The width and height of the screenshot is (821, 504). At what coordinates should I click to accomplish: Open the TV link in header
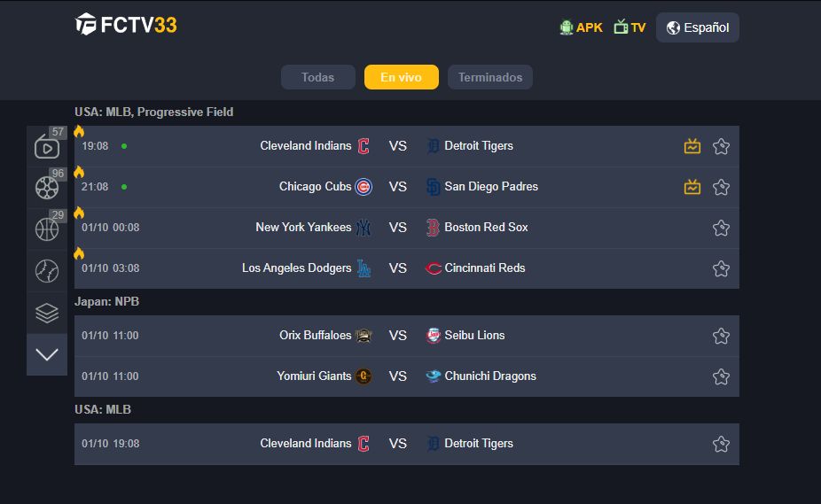(x=629, y=27)
